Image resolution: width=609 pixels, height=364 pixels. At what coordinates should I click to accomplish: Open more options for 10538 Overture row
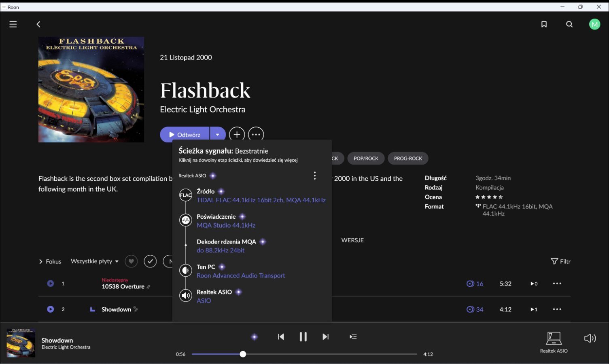coord(557,284)
